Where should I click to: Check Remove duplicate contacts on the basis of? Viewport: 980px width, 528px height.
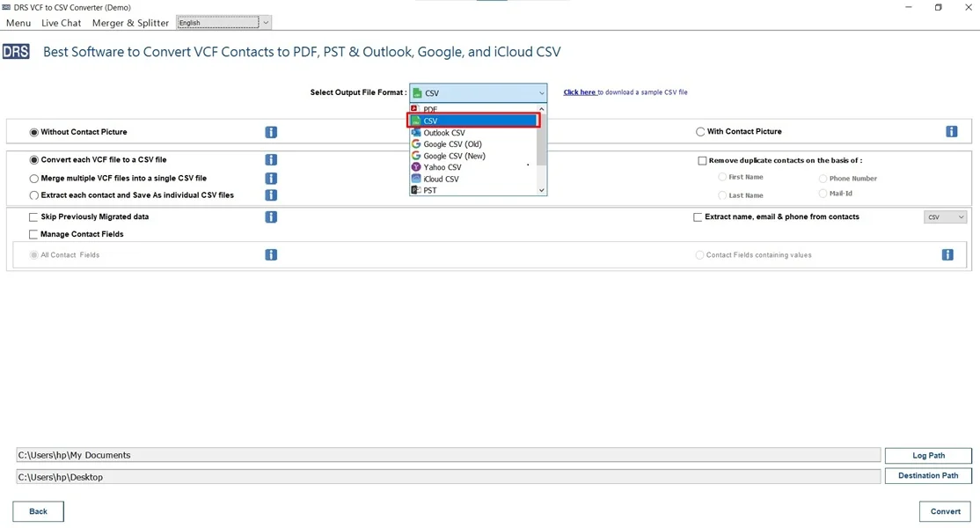click(x=701, y=159)
